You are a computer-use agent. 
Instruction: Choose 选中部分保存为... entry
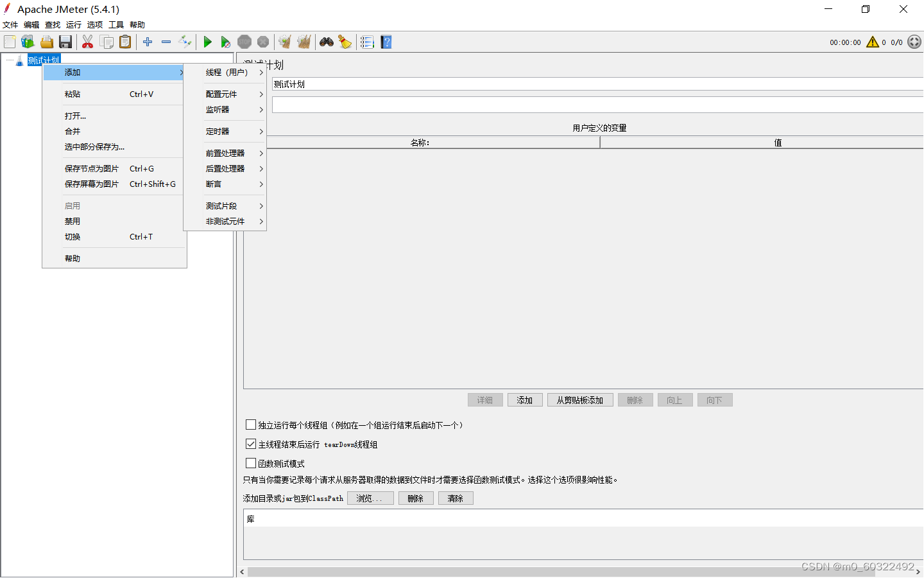[114, 147]
